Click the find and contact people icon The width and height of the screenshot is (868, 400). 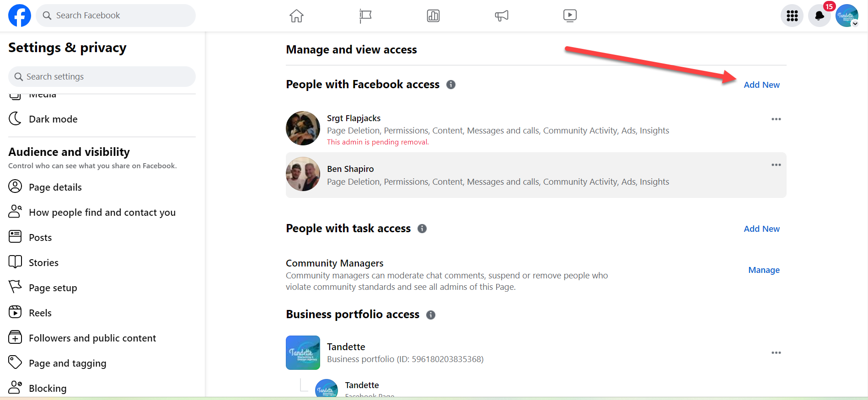(x=15, y=211)
